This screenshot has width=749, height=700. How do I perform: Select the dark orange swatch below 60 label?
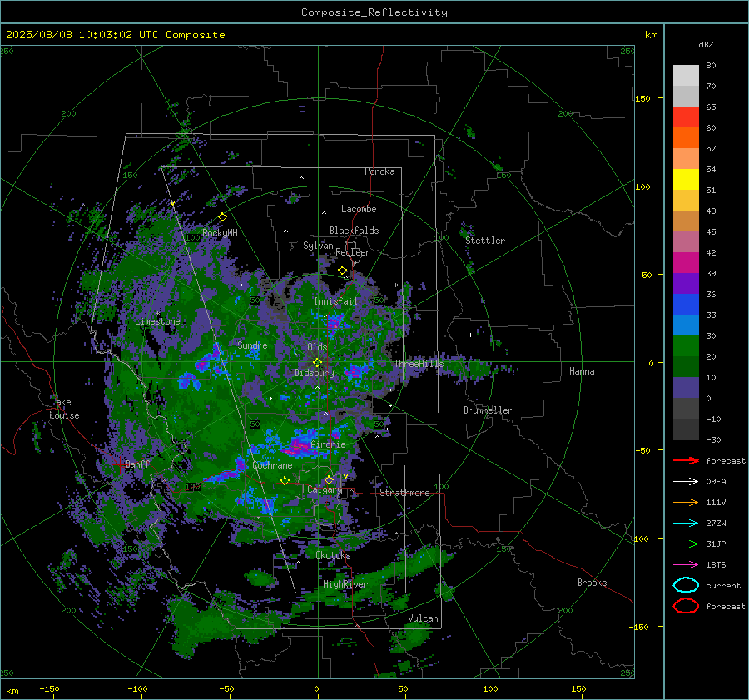tap(686, 138)
